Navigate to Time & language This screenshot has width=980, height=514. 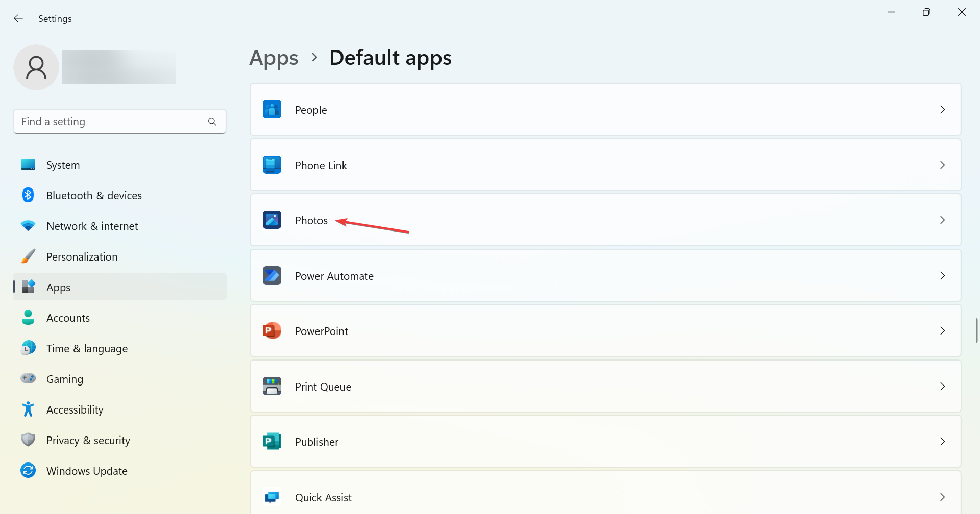click(119, 348)
